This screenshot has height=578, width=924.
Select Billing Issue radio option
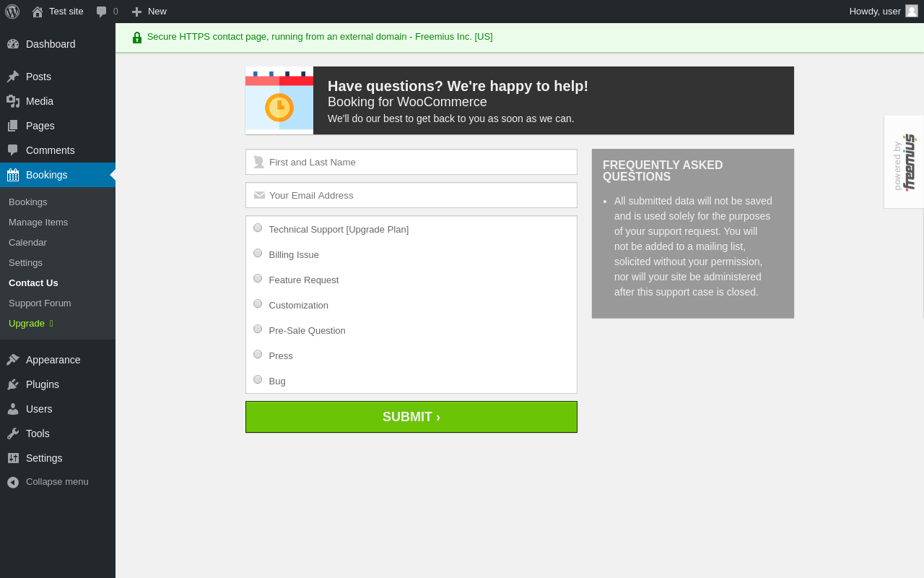click(x=258, y=253)
